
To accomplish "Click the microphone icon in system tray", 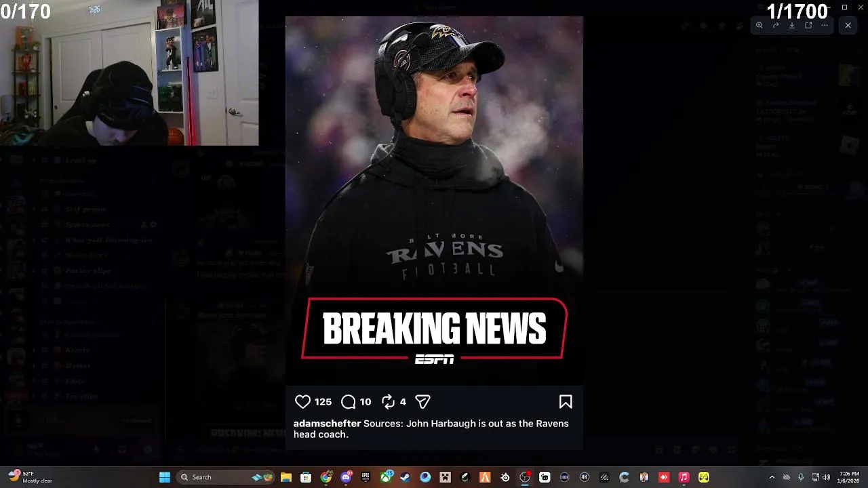I will click(801, 477).
